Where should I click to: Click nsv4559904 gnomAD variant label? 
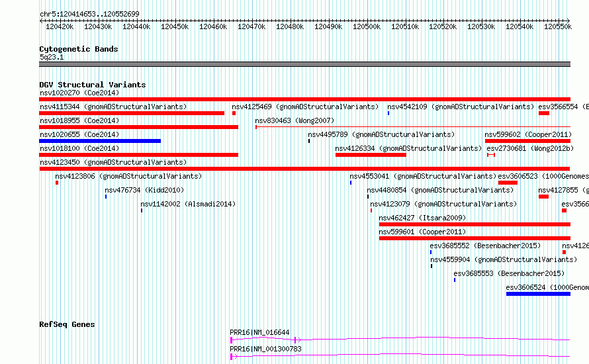504,259
